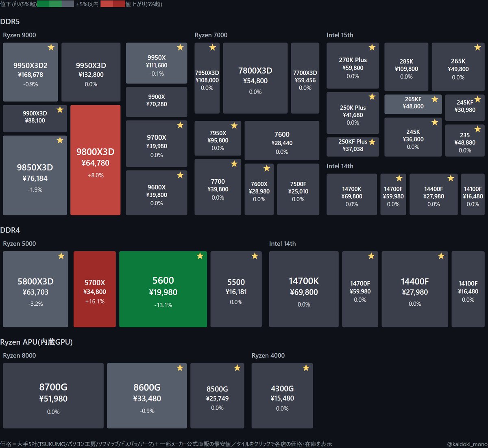Click the star on the 9600X tile
The height and width of the screenshot is (448, 488).
(180, 175)
